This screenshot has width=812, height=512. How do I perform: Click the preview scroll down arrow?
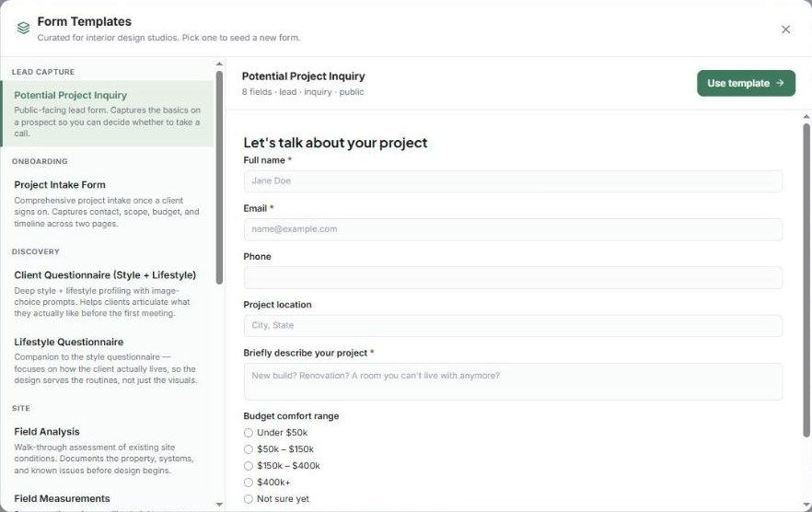806,505
